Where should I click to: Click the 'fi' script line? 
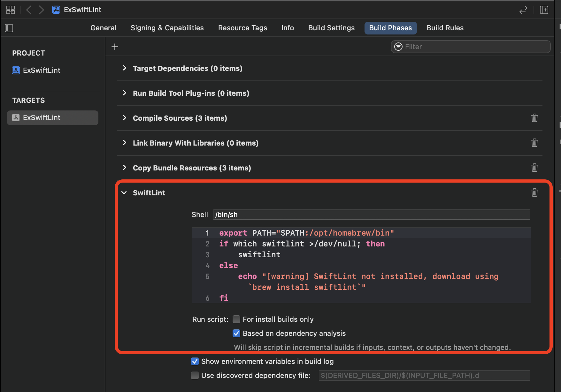point(224,298)
